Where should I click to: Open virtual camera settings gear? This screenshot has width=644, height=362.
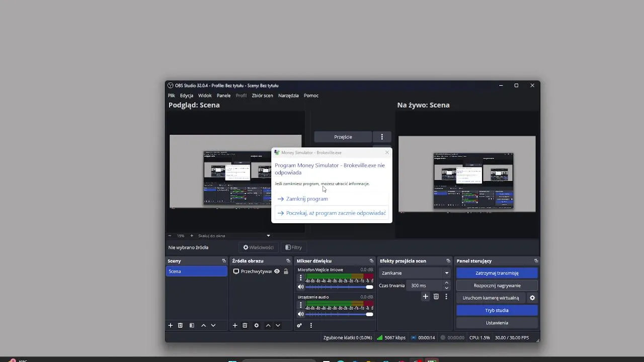pos(532,298)
